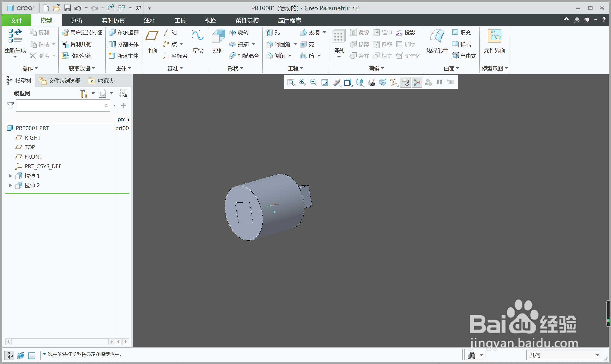
Task: Open the 基准 group dropdown
Action: (x=175, y=68)
